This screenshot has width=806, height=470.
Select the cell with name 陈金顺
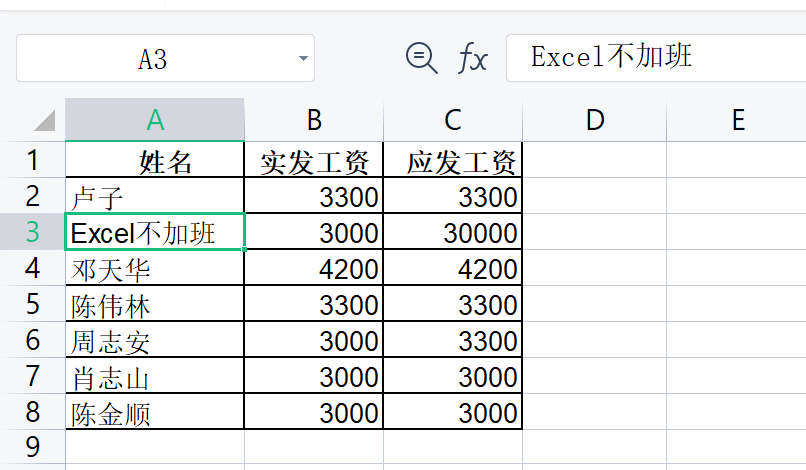point(155,412)
